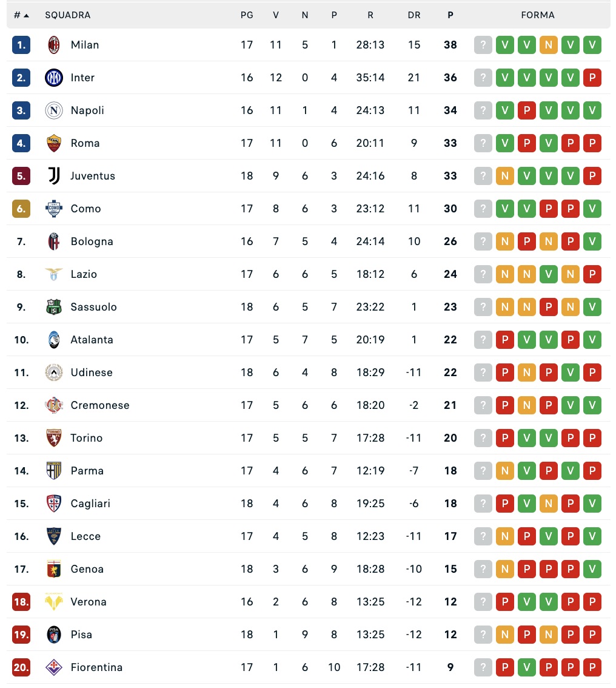616x688 pixels.
Task: Sort standings by DR column header
Action: 414,15
